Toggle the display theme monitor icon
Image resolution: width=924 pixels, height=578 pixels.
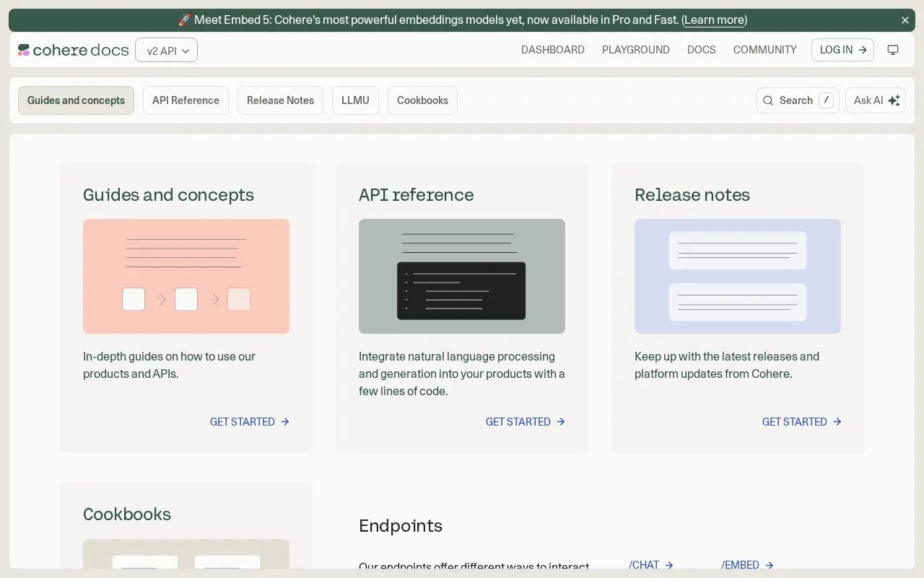click(x=893, y=50)
